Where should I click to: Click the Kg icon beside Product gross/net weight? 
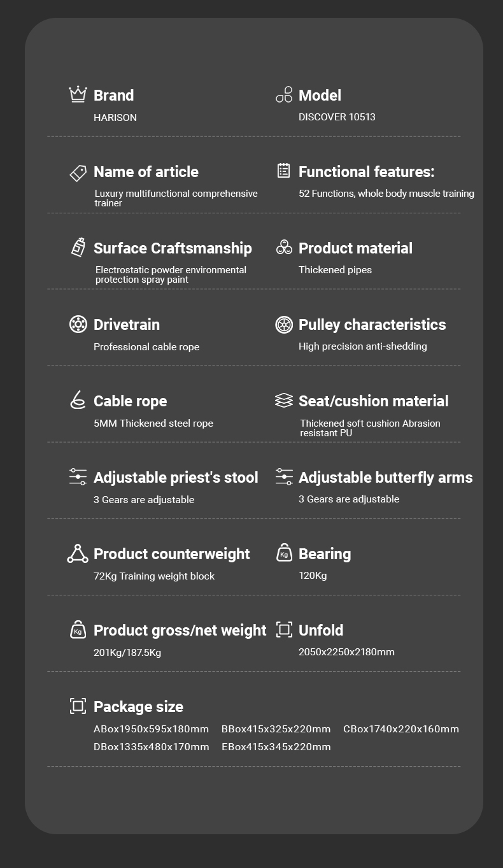pos(78,630)
